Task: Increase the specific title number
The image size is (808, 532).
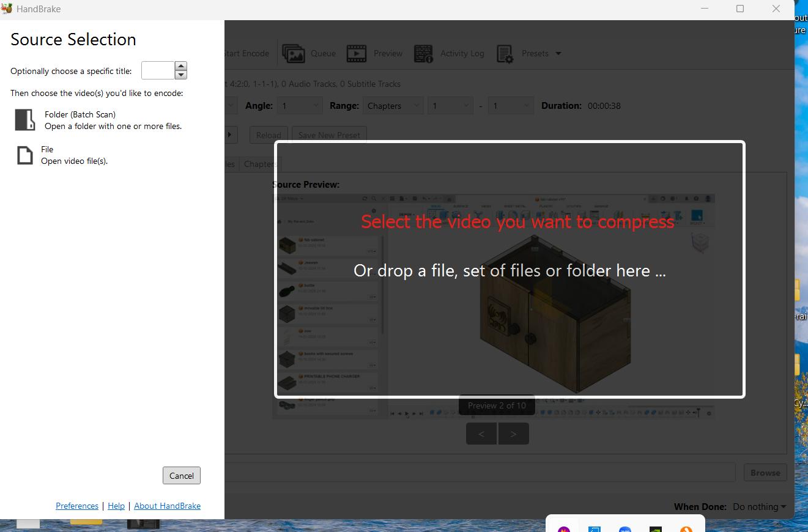Action: (x=180, y=66)
